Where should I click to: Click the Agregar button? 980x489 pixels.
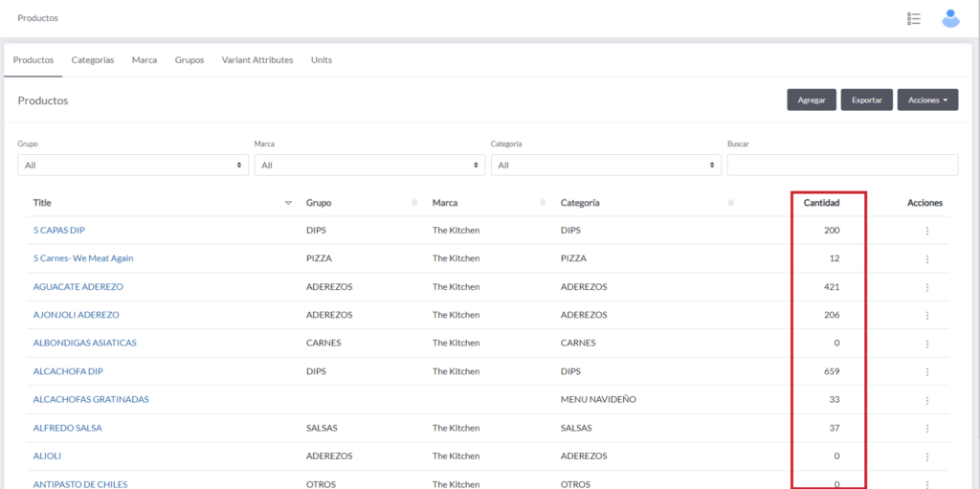pos(812,100)
